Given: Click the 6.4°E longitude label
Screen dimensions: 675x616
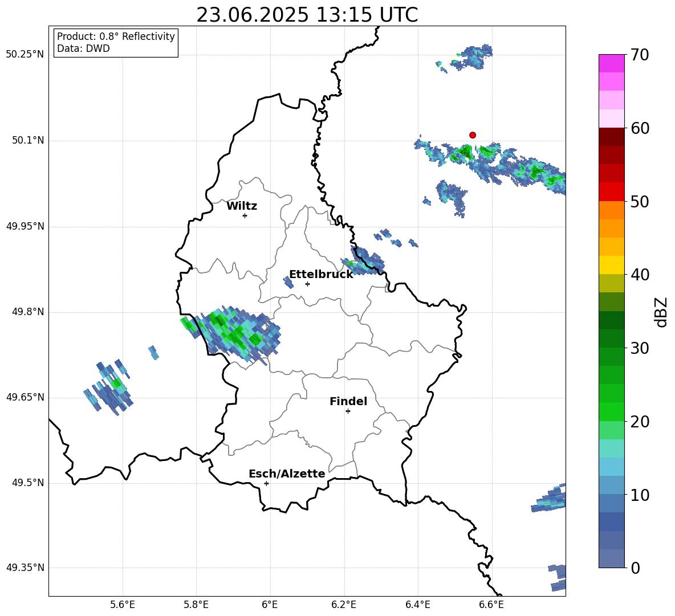Looking at the screenshot, I should pyautogui.click(x=417, y=605).
